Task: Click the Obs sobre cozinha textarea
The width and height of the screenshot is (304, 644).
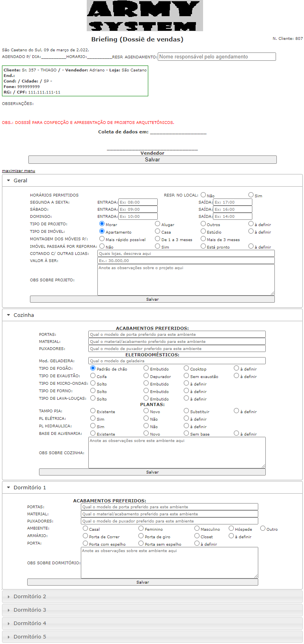Action: pyautogui.click(x=177, y=453)
